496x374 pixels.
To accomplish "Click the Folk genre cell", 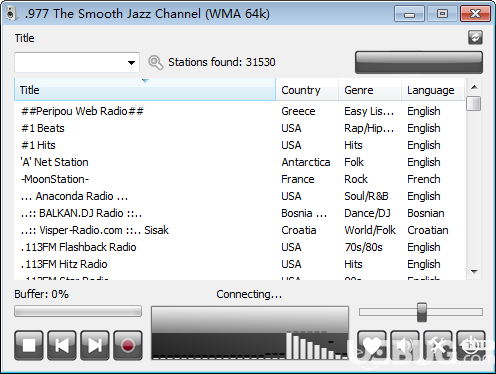I will (x=354, y=162).
